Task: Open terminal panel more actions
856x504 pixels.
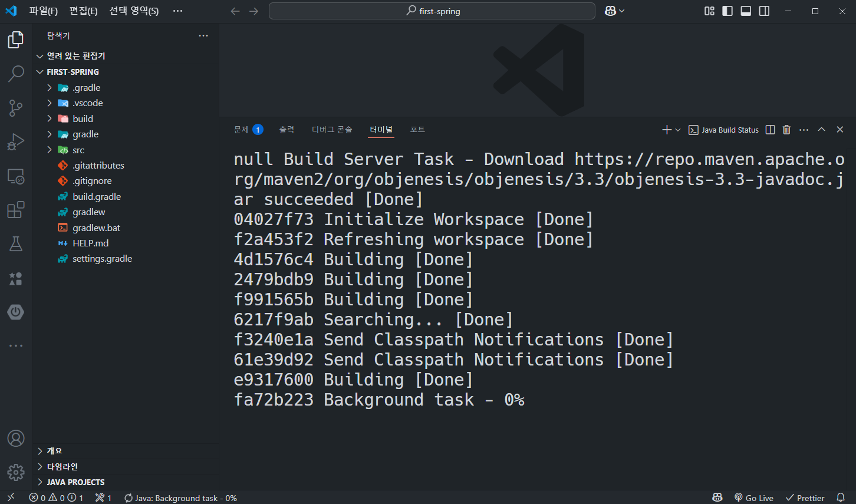Action: pyautogui.click(x=804, y=130)
